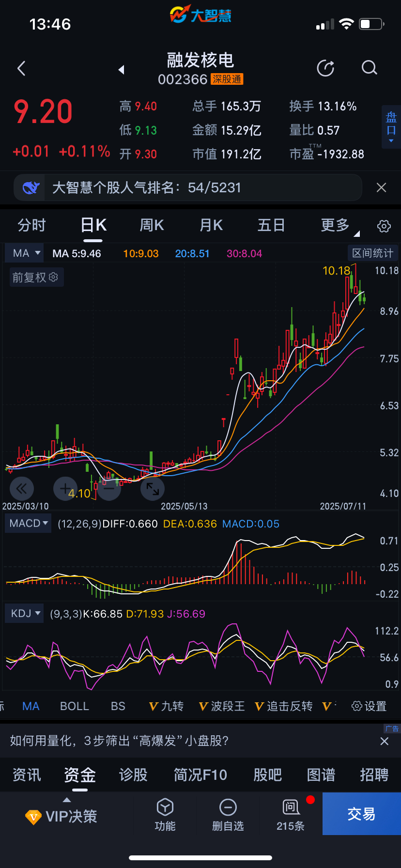Viewport: 401px width, 868px height.
Task: Open the MA indicator dropdown
Action: [x=24, y=253]
